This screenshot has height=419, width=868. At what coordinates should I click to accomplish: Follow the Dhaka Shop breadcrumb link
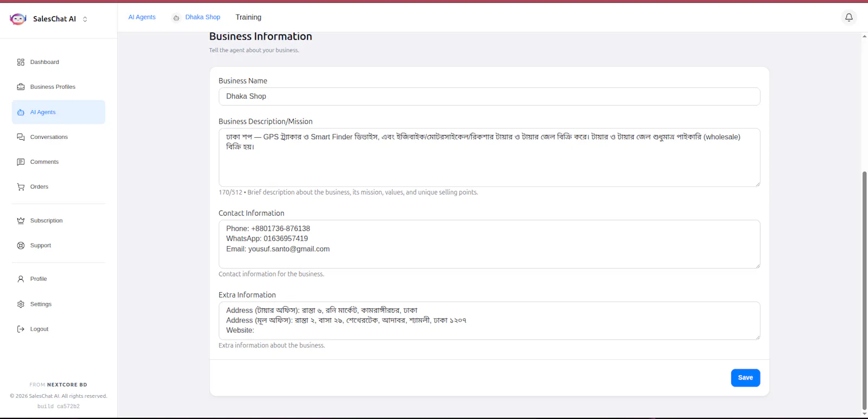202,17
